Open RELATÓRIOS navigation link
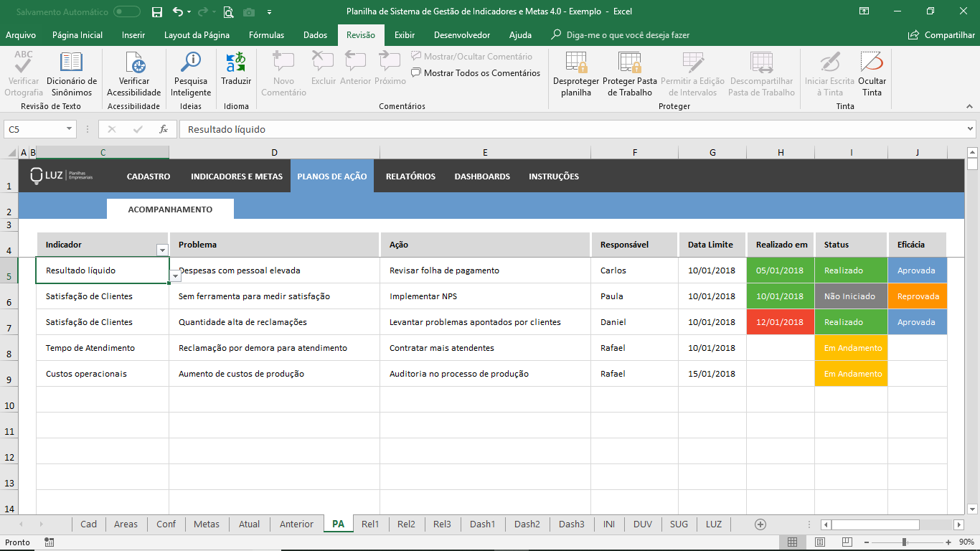The height and width of the screenshot is (551, 980). click(x=410, y=176)
